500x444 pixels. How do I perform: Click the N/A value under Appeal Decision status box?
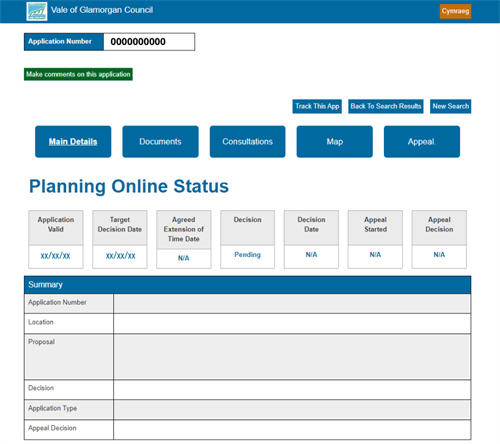point(439,255)
